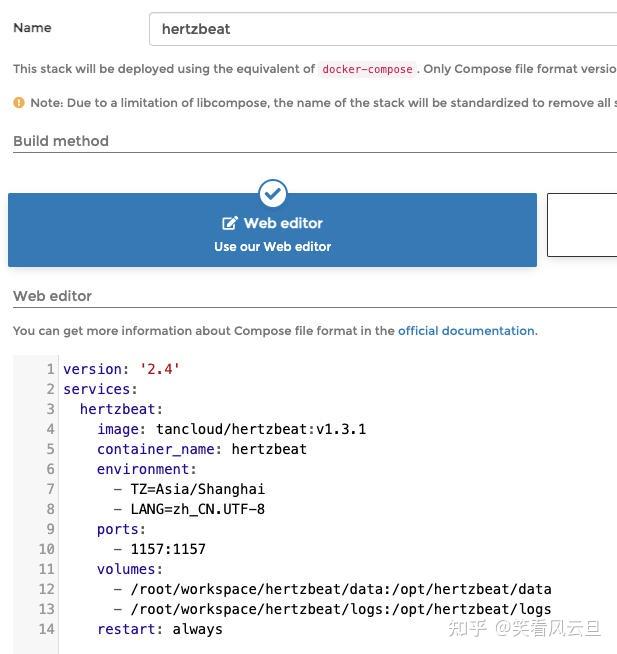The height and width of the screenshot is (654, 617).
Task: Click line number 14 in the gutter
Action: click(47, 629)
